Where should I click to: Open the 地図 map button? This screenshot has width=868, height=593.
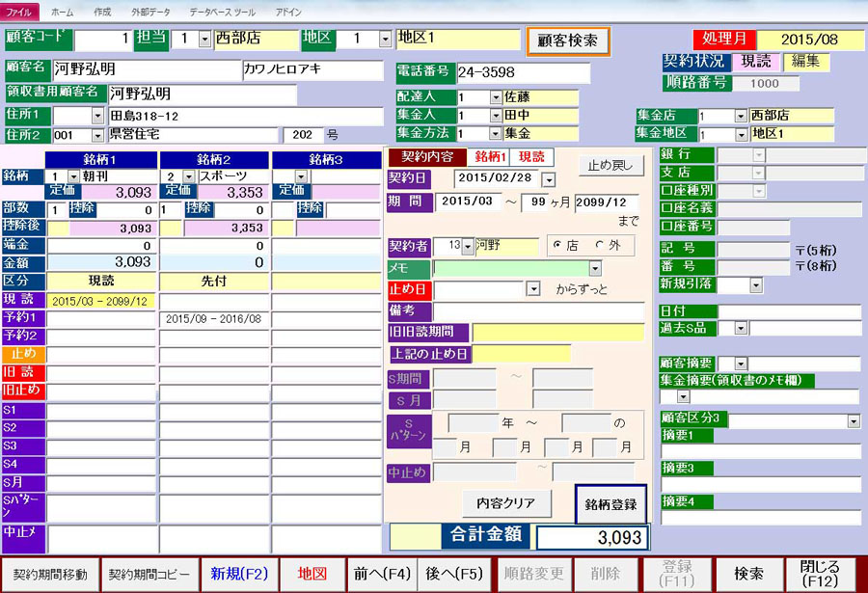pyautogui.click(x=312, y=574)
